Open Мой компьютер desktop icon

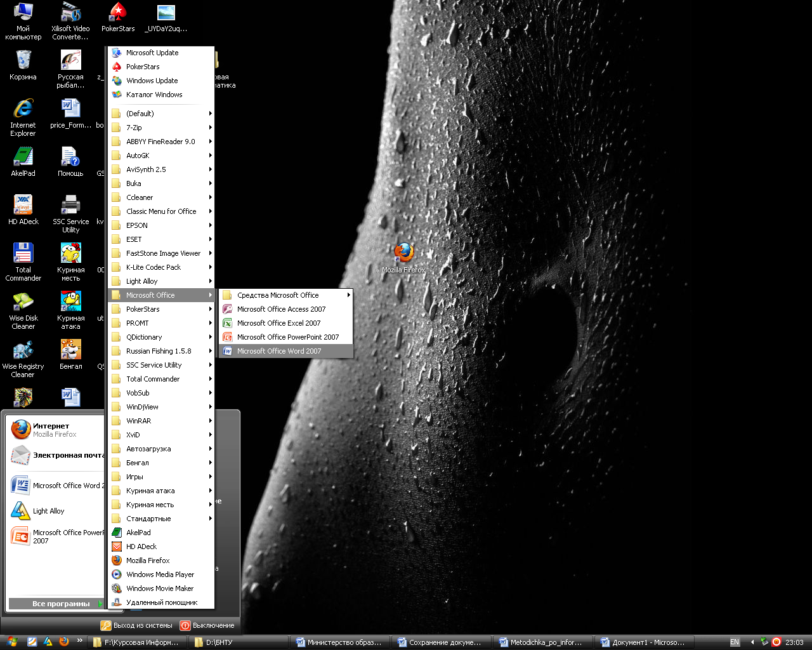23,22
